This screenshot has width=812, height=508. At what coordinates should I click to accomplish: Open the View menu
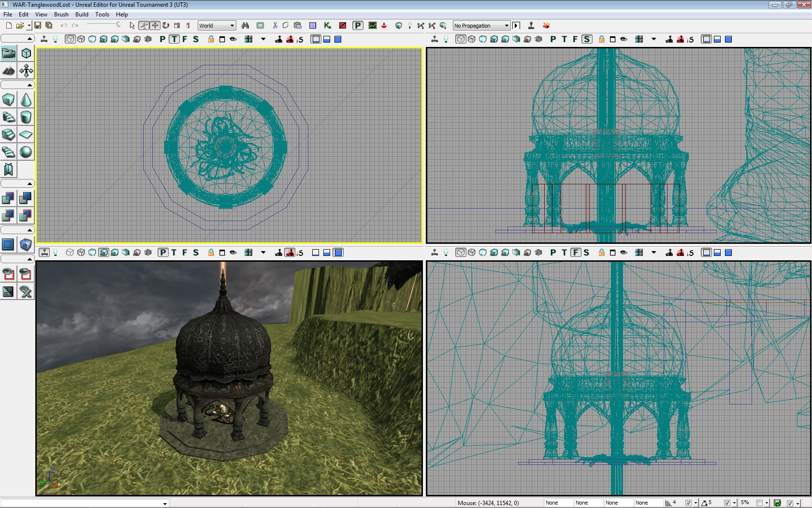click(41, 15)
